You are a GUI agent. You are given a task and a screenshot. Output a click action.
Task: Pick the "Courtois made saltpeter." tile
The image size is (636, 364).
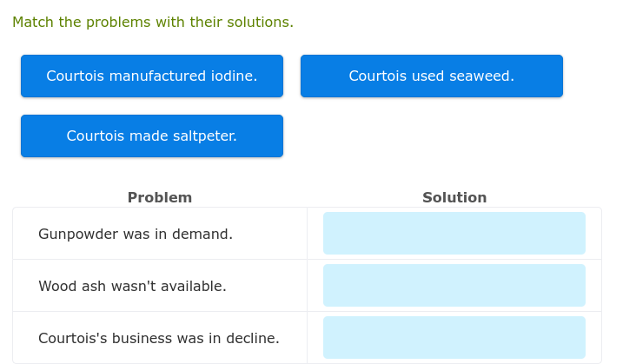152,136
